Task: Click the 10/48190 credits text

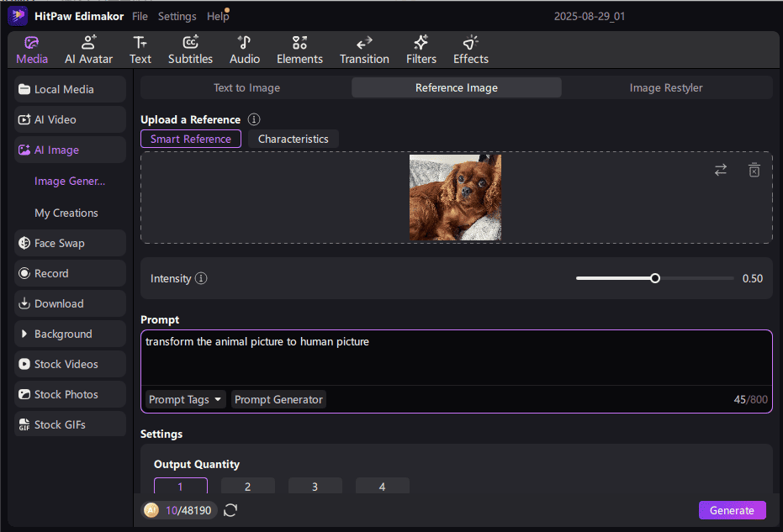Action: [188, 510]
